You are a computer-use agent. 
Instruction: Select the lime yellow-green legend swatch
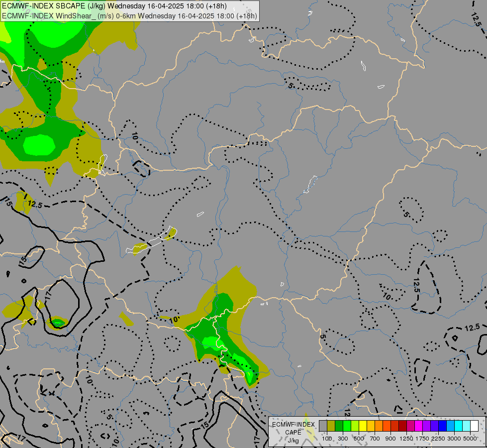pyautogui.click(x=355, y=426)
